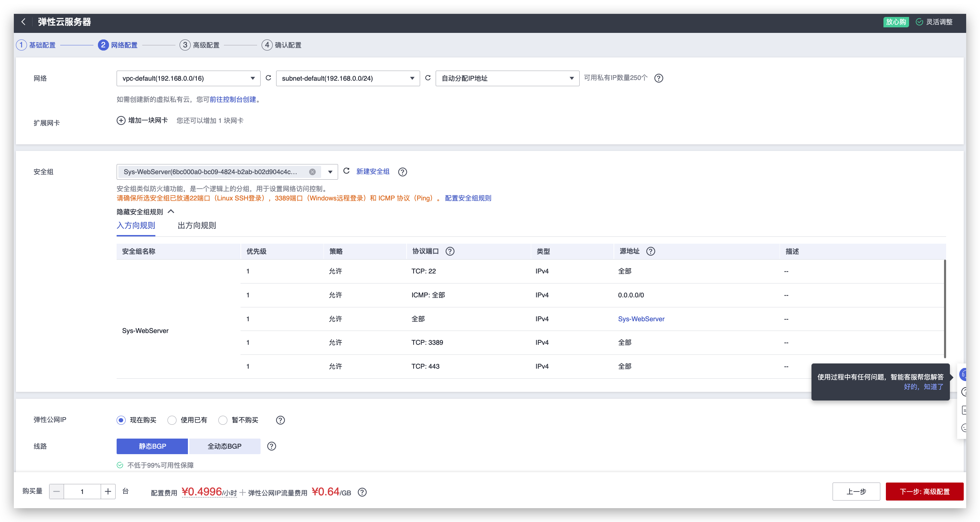Click the security group question mark icon

402,172
